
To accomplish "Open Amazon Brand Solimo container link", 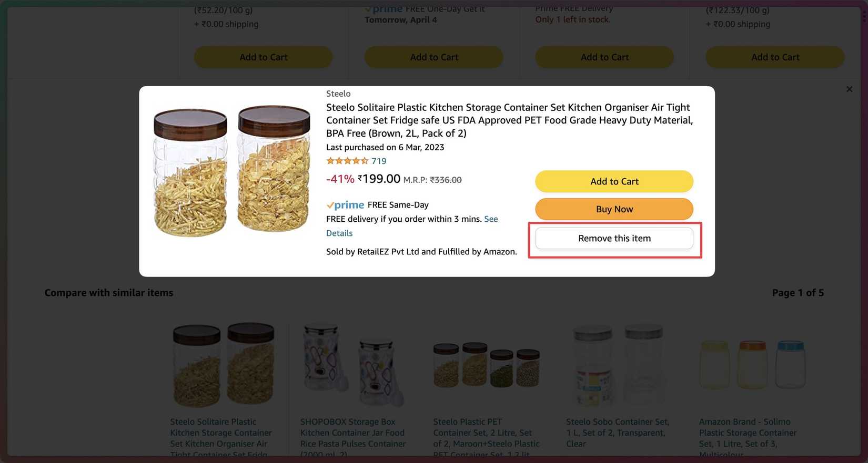I will tap(747, 433).
